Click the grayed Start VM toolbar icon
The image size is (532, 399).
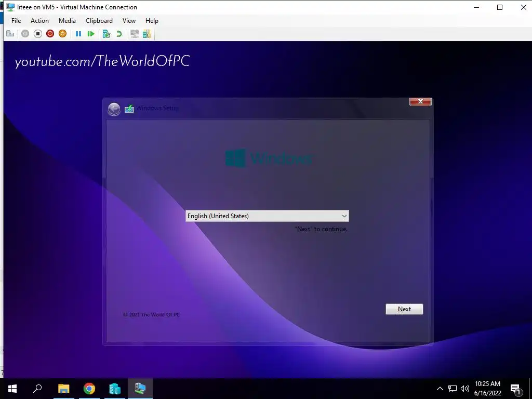point(25,34)
